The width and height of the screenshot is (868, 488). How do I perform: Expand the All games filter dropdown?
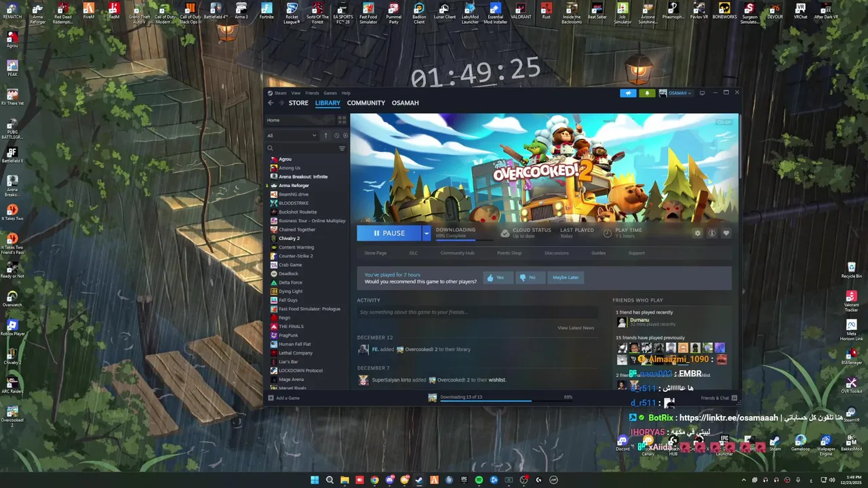[x=292, y=136]
